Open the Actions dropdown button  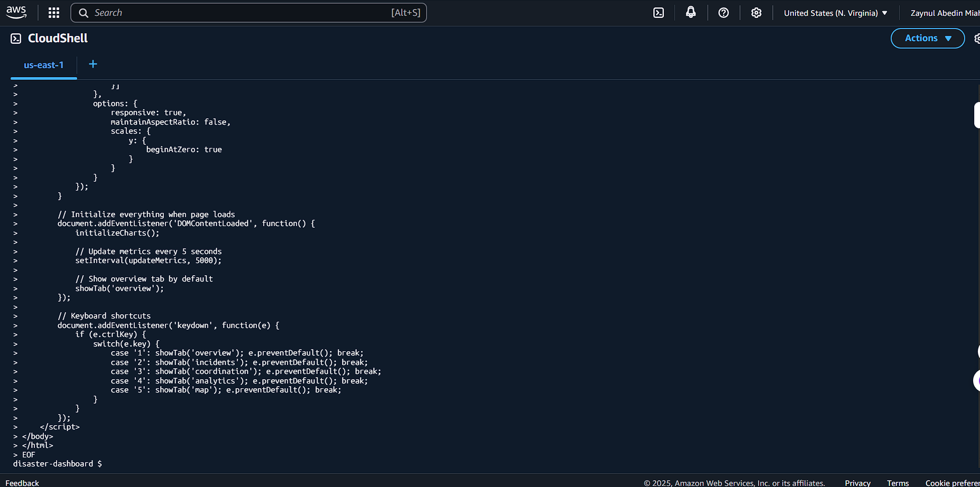click(928, 38)
